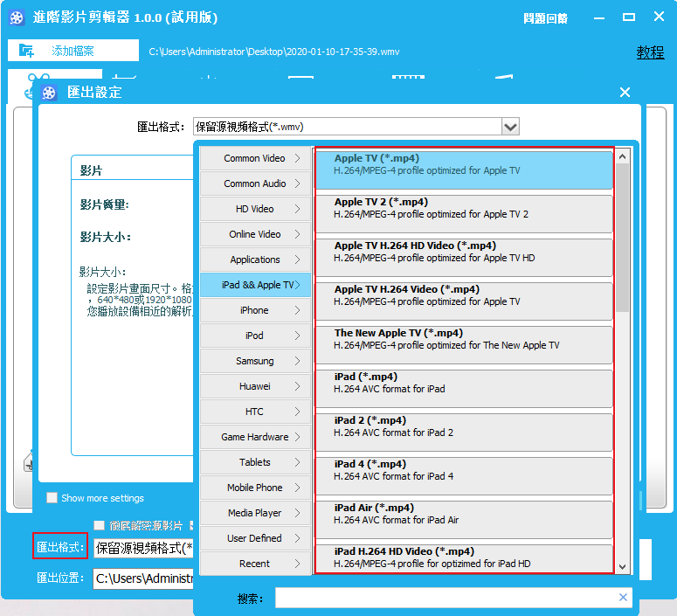The width and height of the screenshot is (677, 616).
Task: Click the format list scroll down arrow
Action: 622,567
